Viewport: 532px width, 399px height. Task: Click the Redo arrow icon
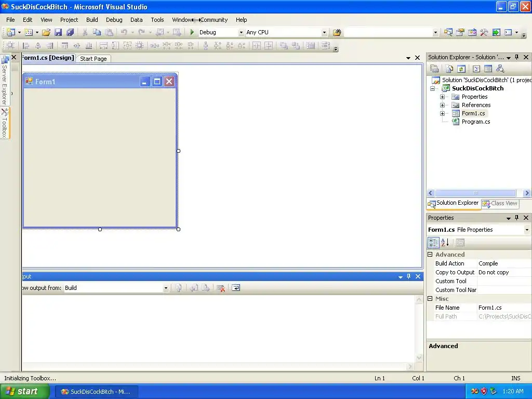141,32
